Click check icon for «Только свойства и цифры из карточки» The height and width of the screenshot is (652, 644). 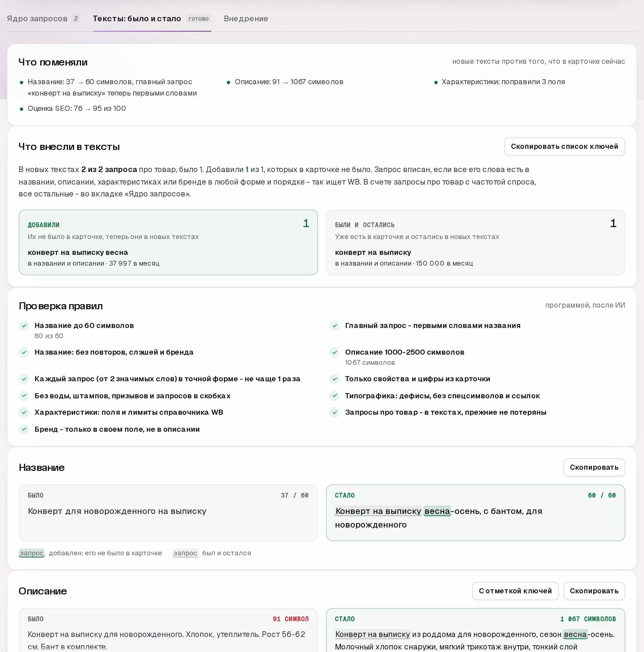tap(334, 379)
